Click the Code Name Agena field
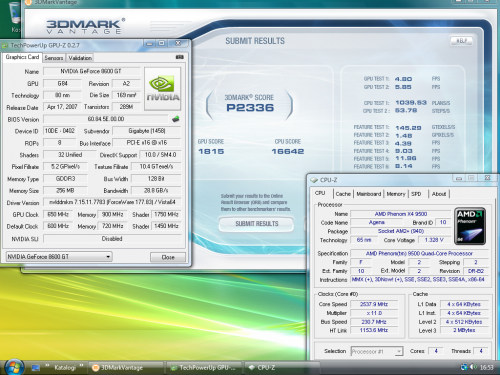Image resolution: width=500 pixels, height=375 pixels. click(377, 222)
